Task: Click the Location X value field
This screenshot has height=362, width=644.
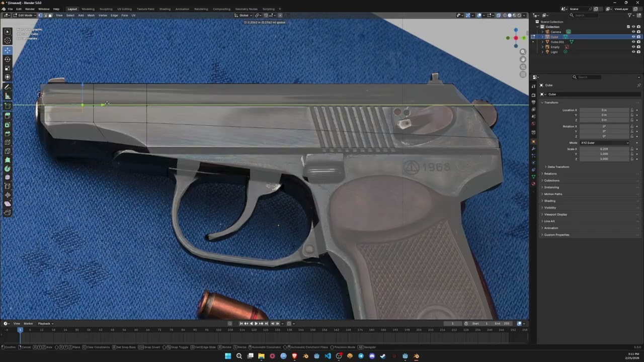Action: coord(604,110)
